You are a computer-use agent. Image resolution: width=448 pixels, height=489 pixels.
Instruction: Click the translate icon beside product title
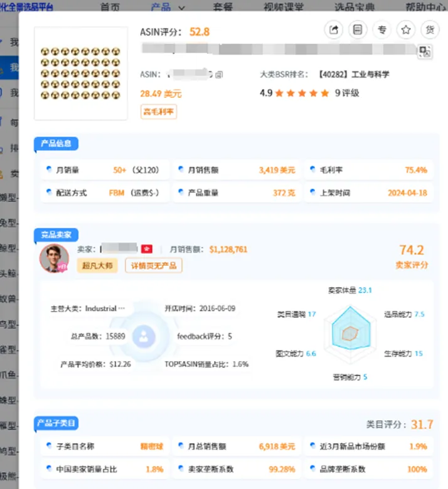tap(425, 51)
